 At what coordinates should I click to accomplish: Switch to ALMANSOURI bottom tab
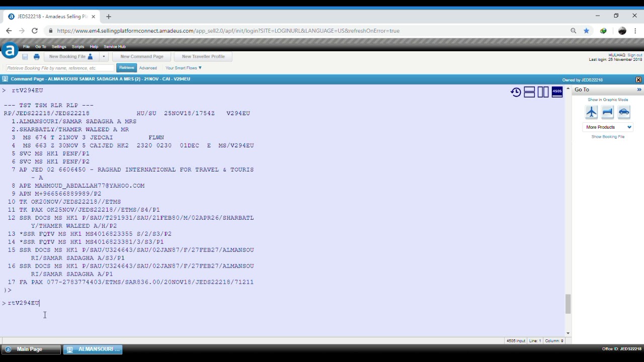pos(93,349)
